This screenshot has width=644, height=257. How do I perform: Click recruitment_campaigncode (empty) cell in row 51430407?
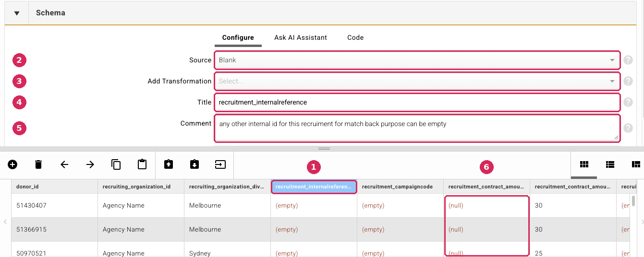(400, 205)
